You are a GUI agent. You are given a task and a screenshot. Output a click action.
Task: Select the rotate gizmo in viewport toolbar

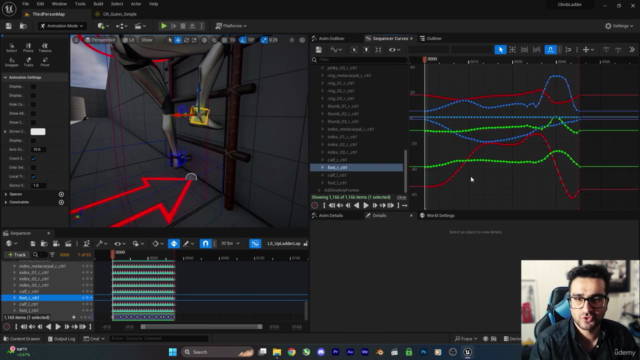click(x=186, y=40)
